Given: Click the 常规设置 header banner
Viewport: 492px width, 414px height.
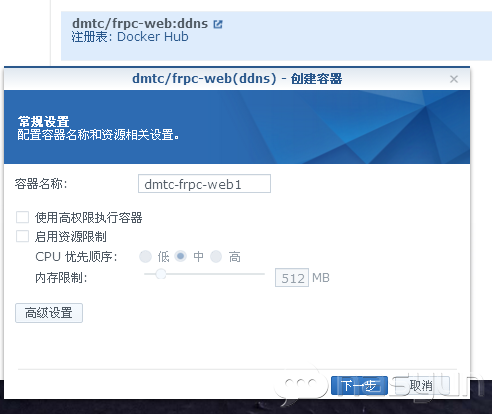Looking at the screenshot, I should (x=237, y=127).
